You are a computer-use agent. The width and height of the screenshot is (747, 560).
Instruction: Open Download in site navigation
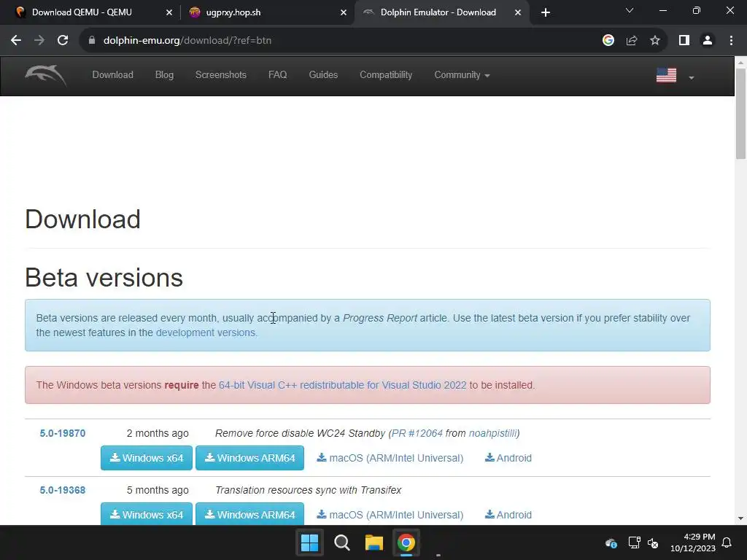(x=112, y=75)
